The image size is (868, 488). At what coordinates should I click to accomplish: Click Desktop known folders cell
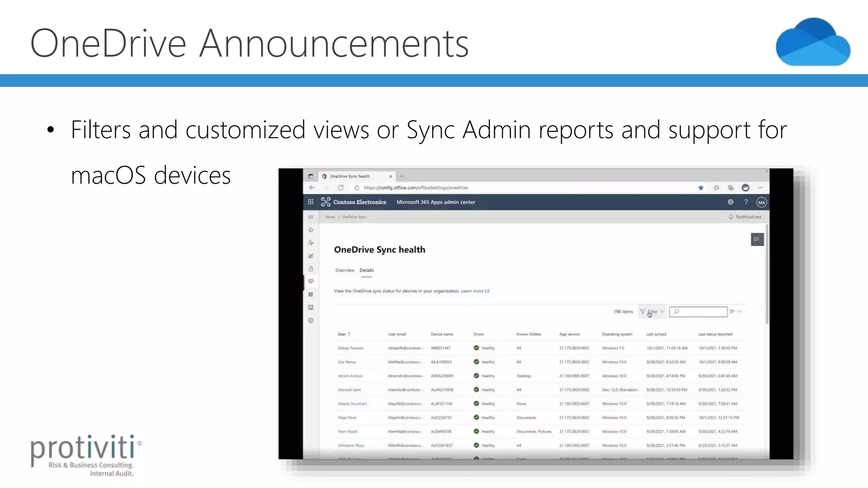pos(523,376)
